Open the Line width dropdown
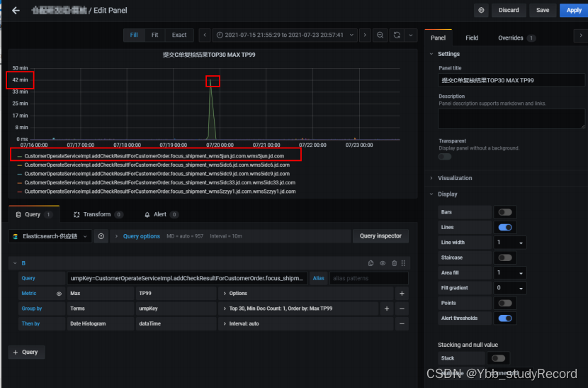 [x=509, y=243]
